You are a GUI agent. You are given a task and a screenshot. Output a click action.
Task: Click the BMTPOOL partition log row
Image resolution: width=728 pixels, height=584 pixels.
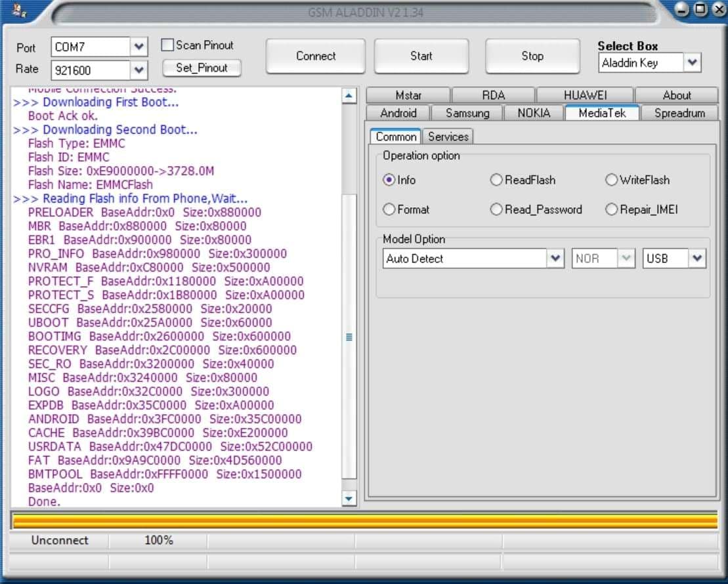tap(164, 474)
